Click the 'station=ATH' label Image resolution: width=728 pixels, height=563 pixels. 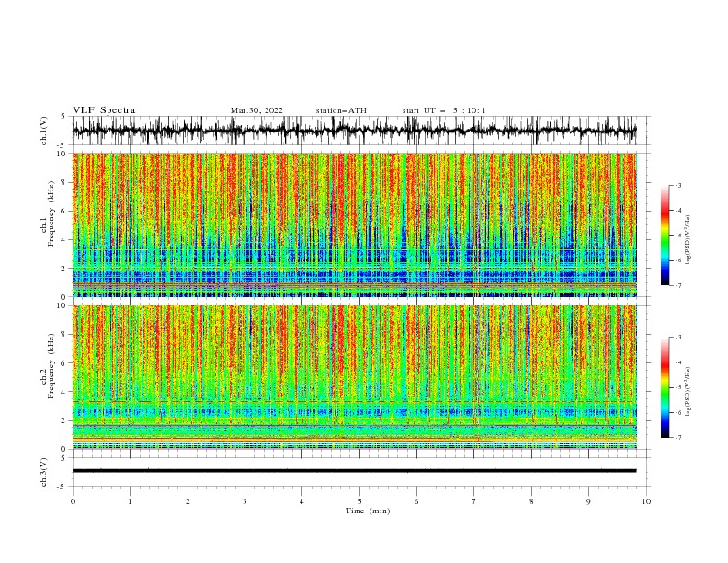click(x=341, y=110)
